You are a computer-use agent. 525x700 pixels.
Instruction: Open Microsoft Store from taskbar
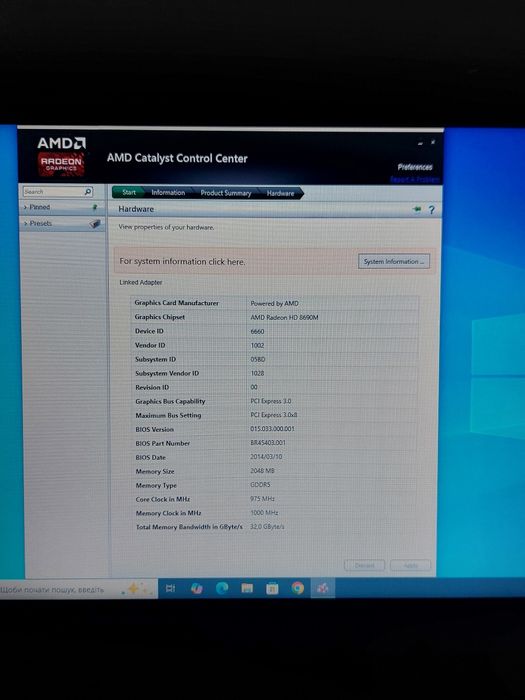pyautogui.click(x=272, y=589)
